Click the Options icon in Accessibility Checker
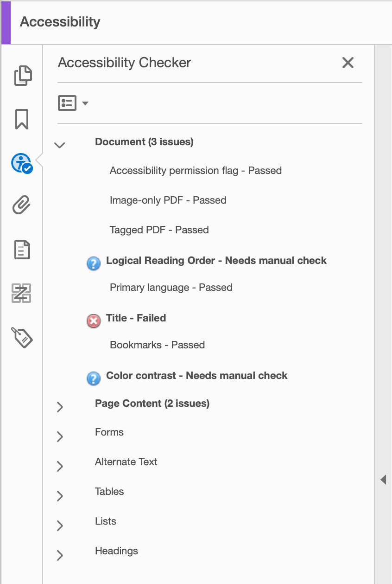The image size is (392, 584). point(66,103)
